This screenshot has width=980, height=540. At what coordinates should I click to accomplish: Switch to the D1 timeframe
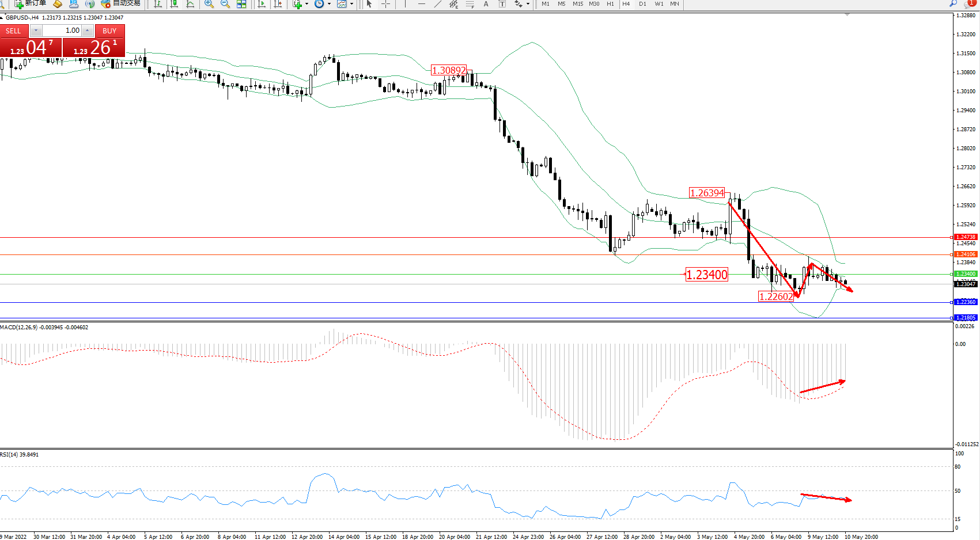tap(642, 4)
